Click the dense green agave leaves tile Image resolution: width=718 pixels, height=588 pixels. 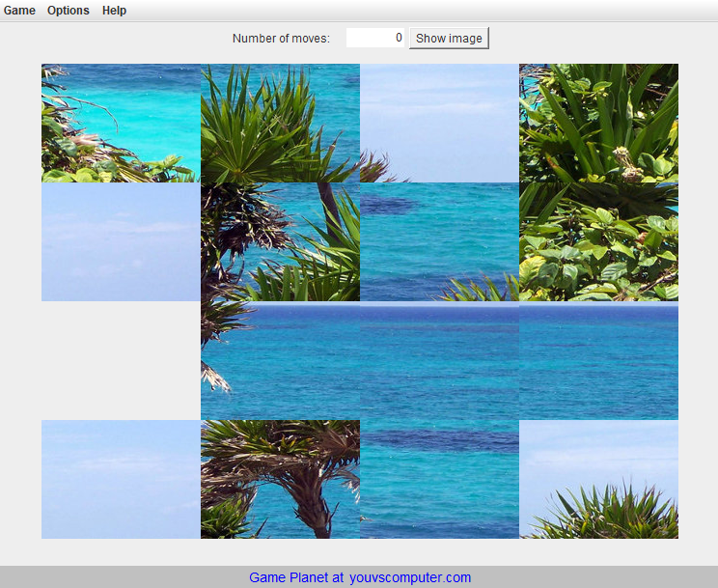coord(599,123)
